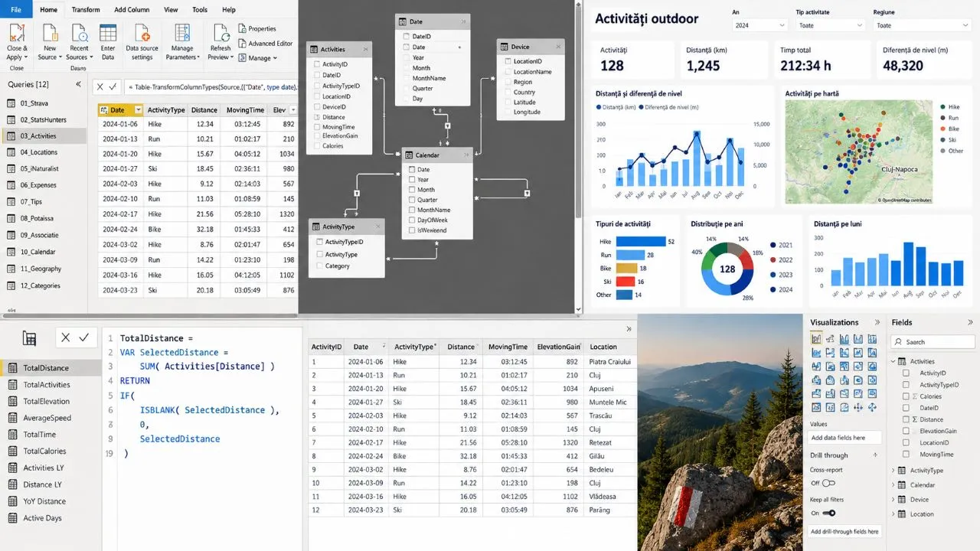Click the Close & Apply icon
Viewport: 980px width, 551px height.
pos(17,33)
